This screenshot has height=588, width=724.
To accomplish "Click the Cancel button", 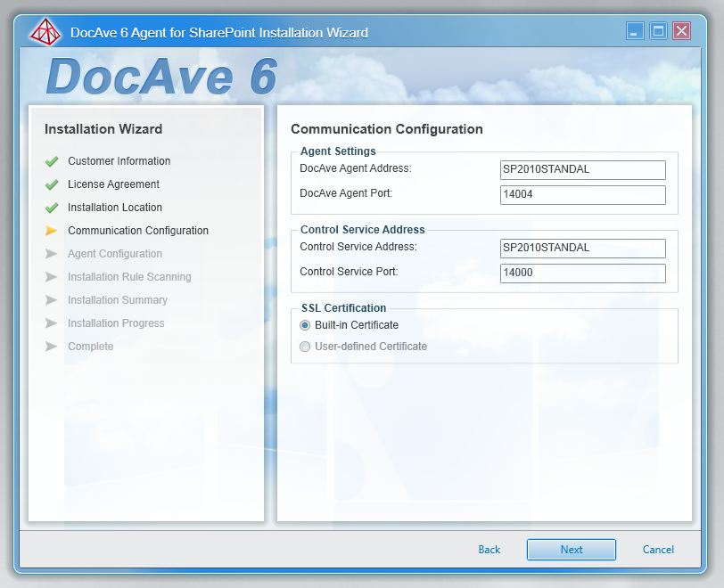I will (x=658, y=550).
